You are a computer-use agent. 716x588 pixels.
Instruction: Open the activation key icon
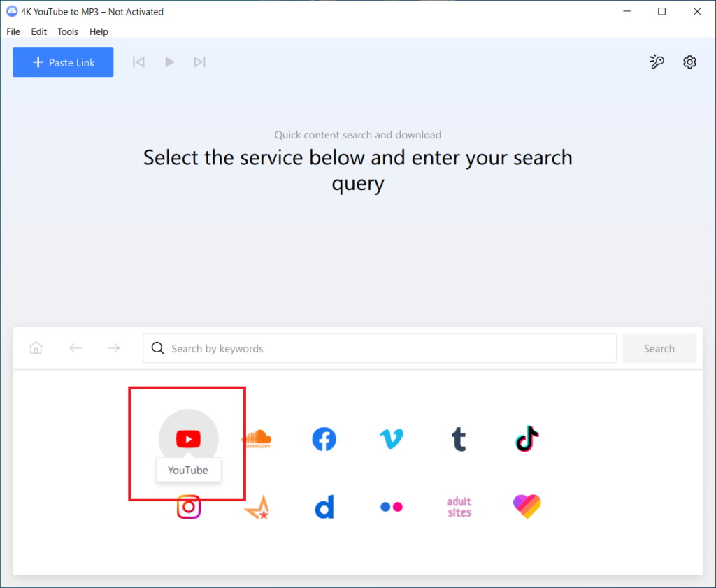(657, 62)
